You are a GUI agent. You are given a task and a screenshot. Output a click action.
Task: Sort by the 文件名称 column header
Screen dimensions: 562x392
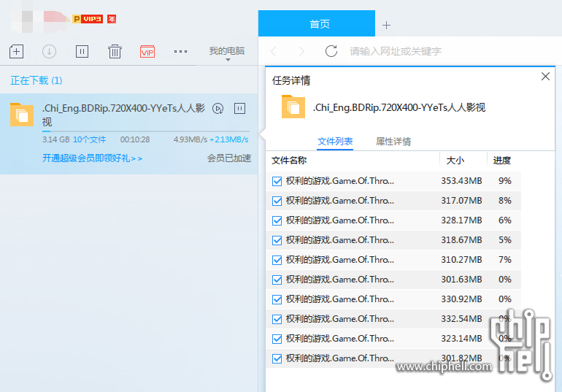[289, 160]
